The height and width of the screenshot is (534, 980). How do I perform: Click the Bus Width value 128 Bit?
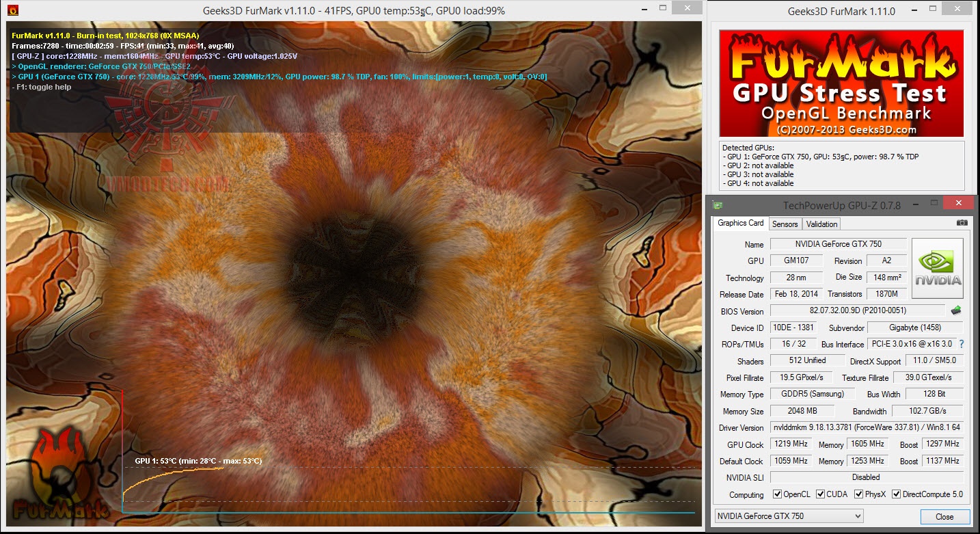(x=934, y=394)
